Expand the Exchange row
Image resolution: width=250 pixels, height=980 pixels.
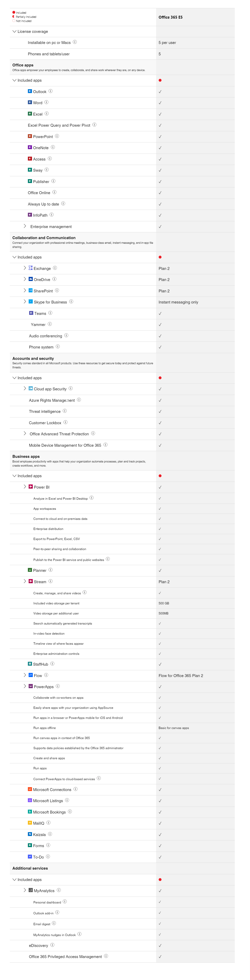point(25,268)
